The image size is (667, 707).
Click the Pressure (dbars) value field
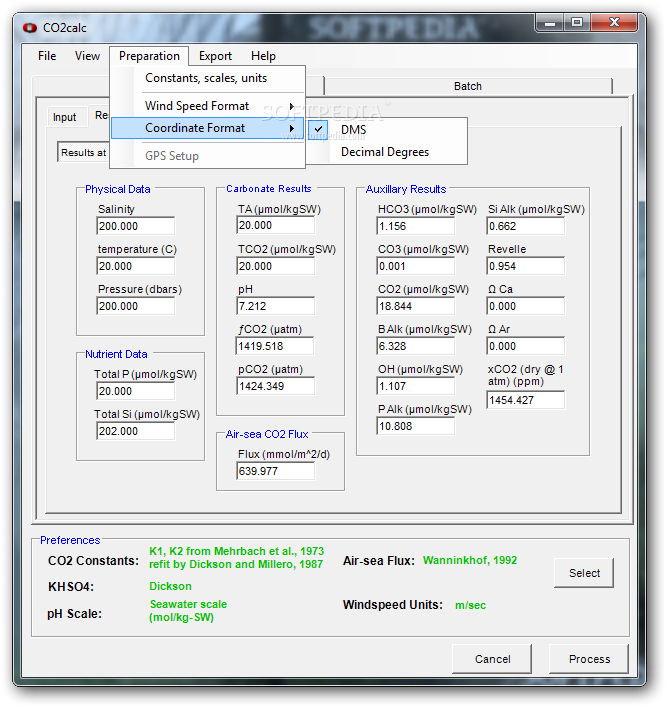pos(136,306)
